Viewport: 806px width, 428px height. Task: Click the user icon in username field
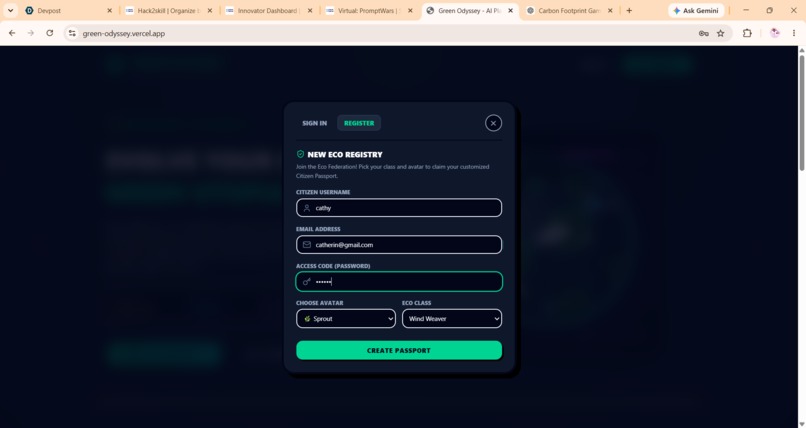(307, 208)
